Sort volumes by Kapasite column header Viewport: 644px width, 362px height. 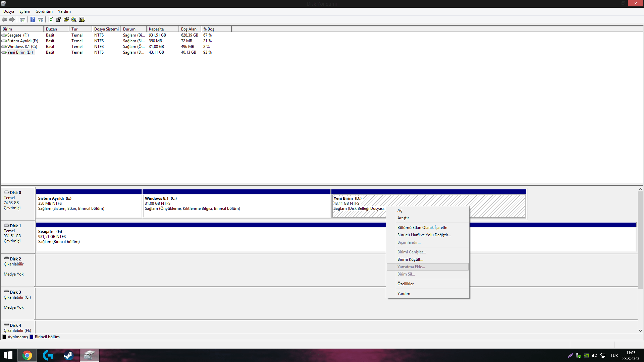click(162, 29)
